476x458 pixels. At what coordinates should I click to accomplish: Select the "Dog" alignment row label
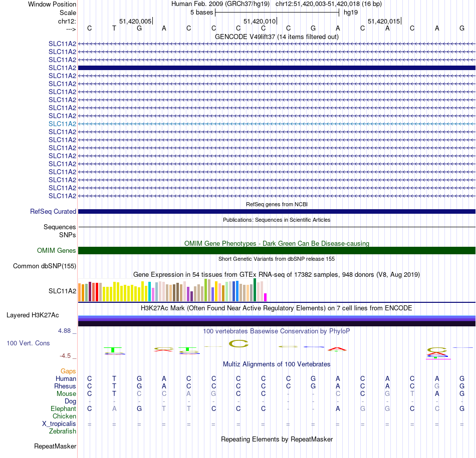[70, 401]
